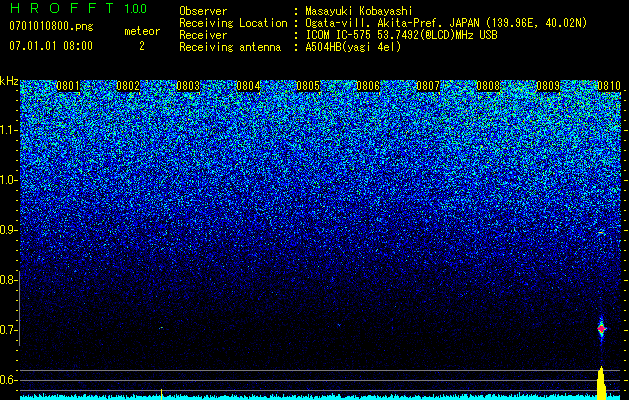
Task: Click the antenna A504HB(yagi 4el) text
Action: point(353,47)
